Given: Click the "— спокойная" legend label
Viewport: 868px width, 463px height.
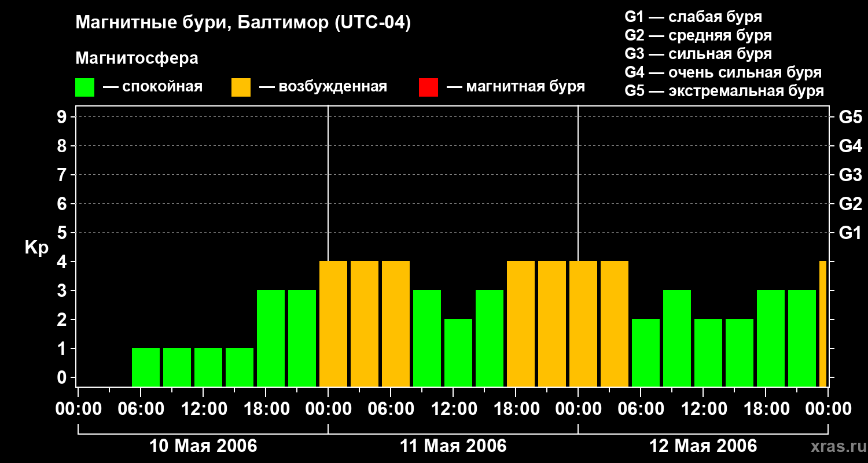Looking at the screenshot, I should pos(153,87).
